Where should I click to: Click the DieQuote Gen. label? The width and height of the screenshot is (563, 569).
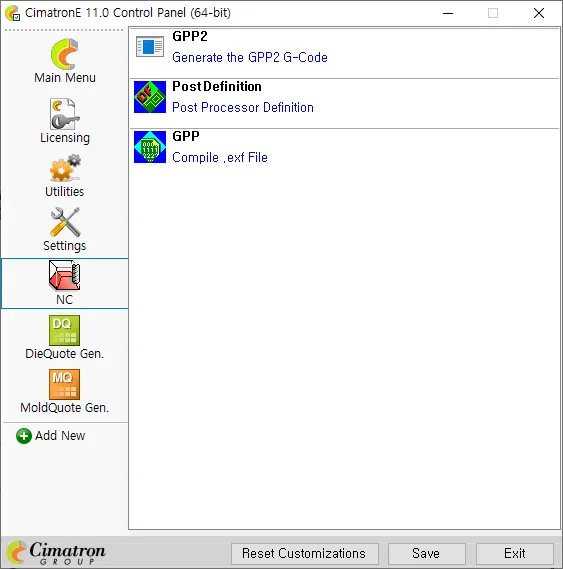point(65,353)
